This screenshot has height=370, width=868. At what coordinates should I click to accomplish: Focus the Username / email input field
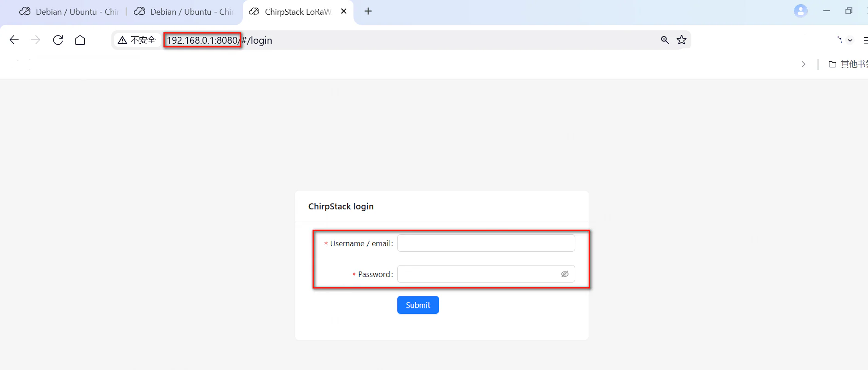tap(486, 243)
